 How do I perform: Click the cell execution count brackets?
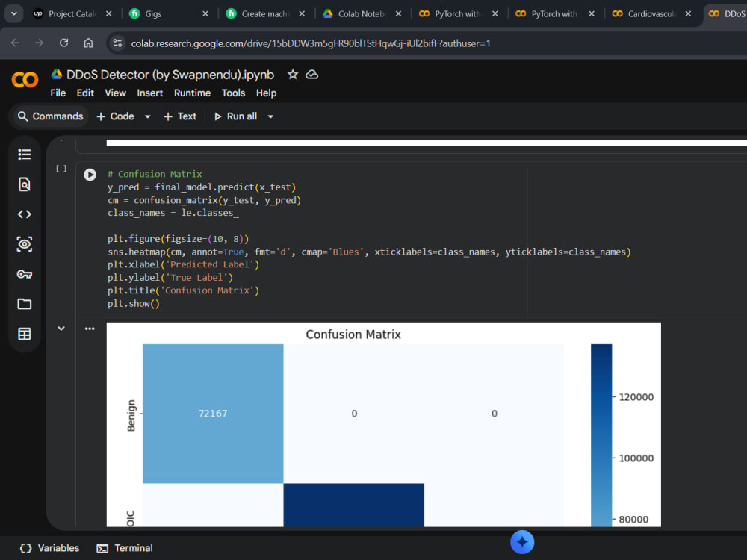click(61, 168)
